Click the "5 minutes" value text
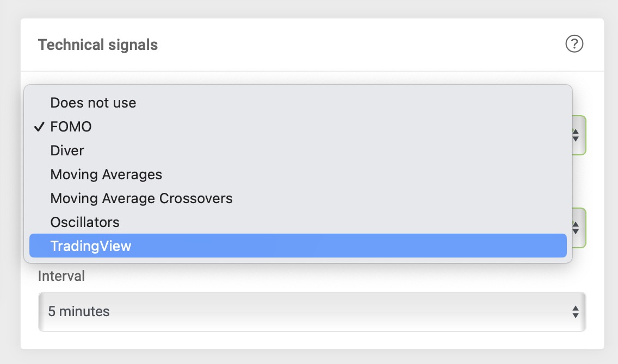 pos(79,312)
